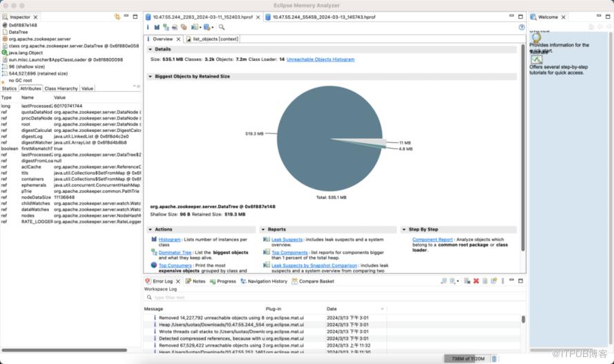Click the red X delete log icon
The height and width of the screenshot is (364, 614).
[476, 281]
